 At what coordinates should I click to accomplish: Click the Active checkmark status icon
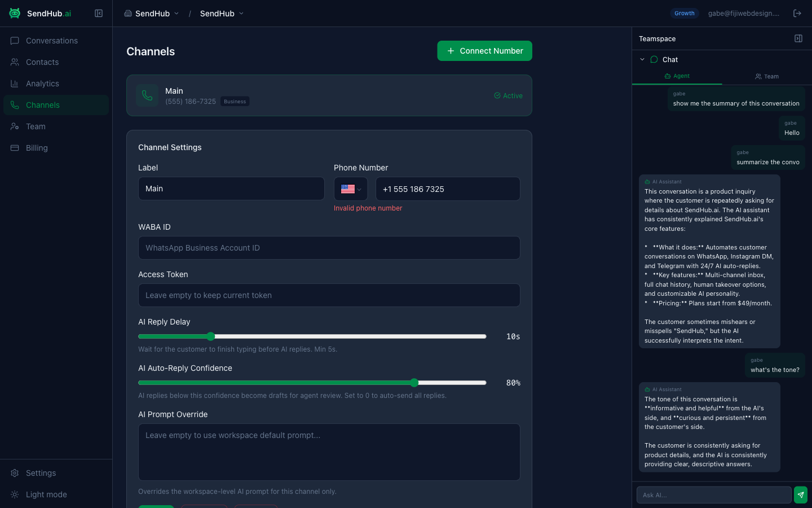pos(497,95)
